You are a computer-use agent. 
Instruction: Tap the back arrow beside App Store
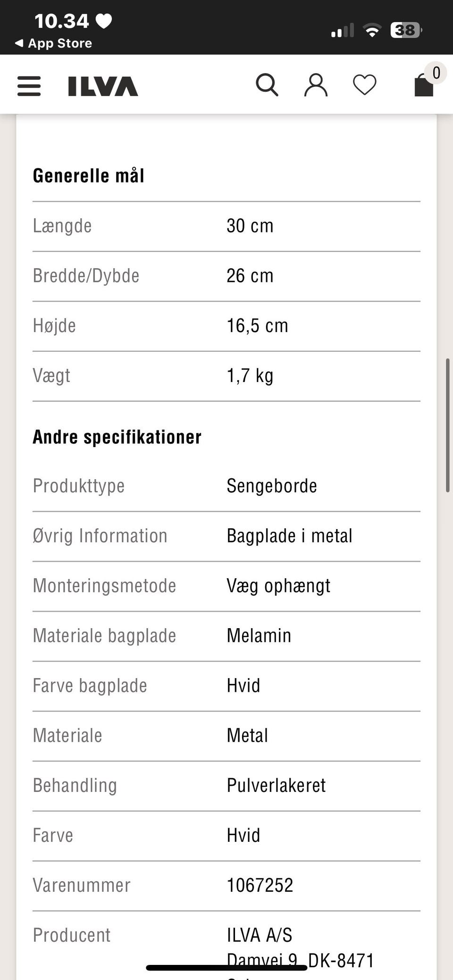pyautogui.click(x=19, y=43)
